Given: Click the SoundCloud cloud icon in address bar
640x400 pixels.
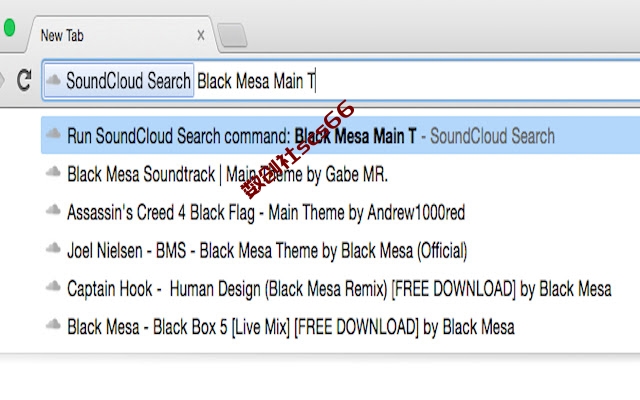Looking at the screenshot, I should [53, 79].
